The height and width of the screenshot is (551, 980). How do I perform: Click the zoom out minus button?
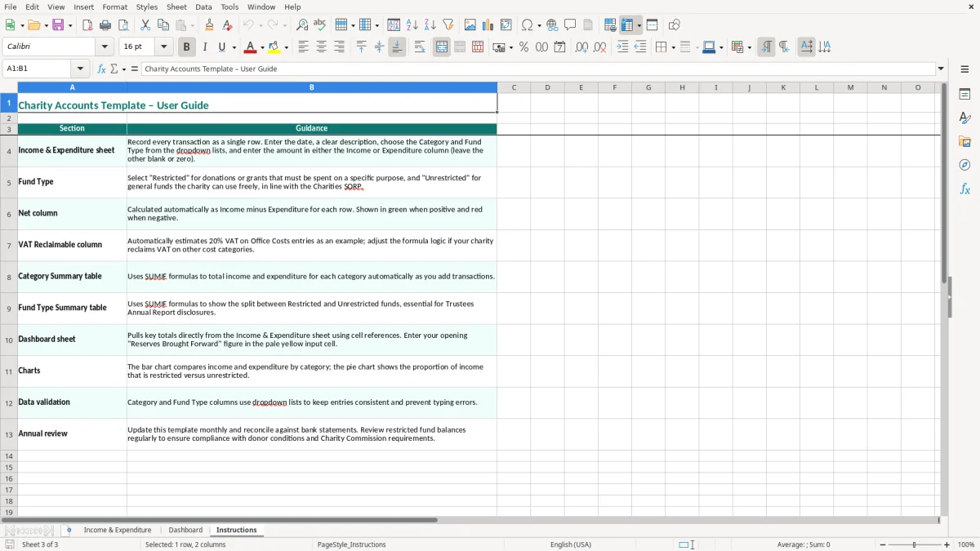click(x=883, y=544)
